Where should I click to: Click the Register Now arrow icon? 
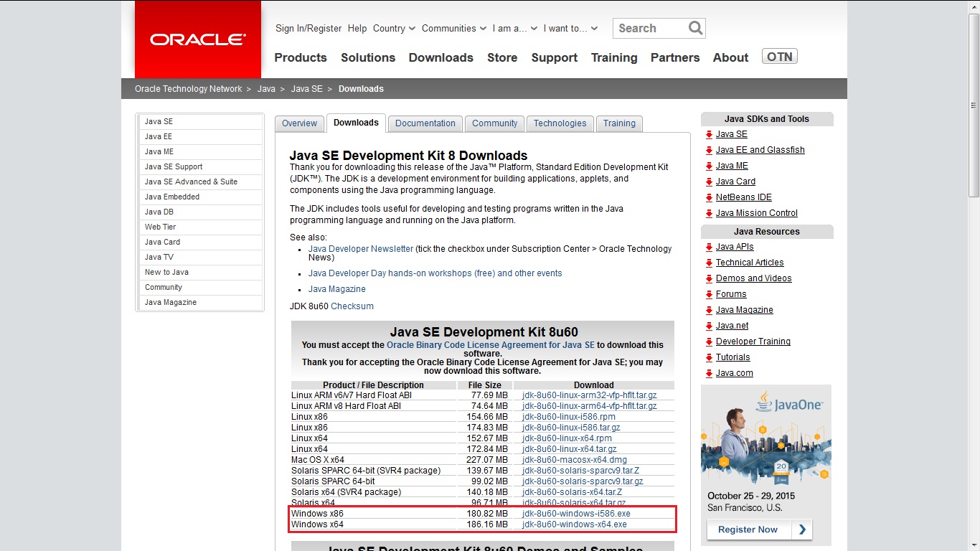[802, 529]
